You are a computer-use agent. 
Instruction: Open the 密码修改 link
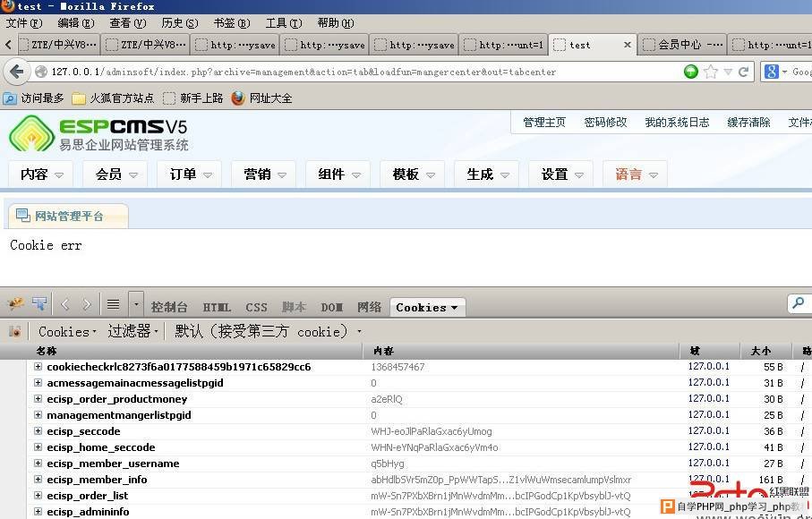pos(605,122)
